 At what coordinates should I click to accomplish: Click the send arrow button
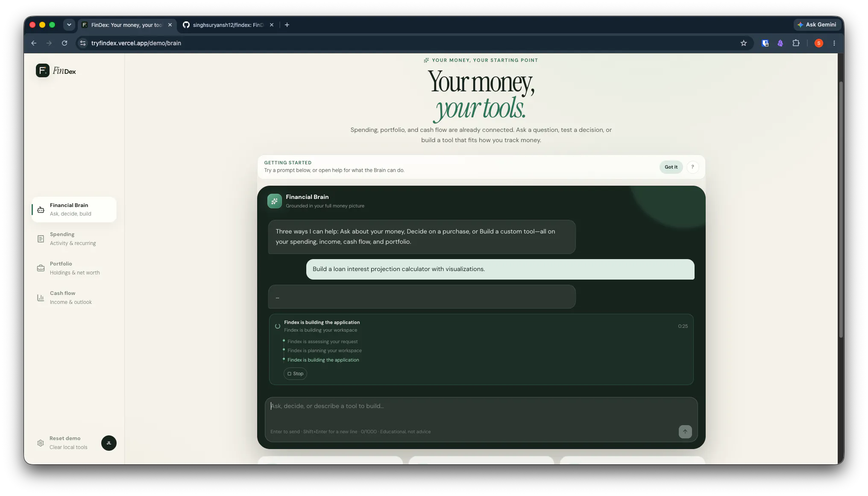click(685, 432)
